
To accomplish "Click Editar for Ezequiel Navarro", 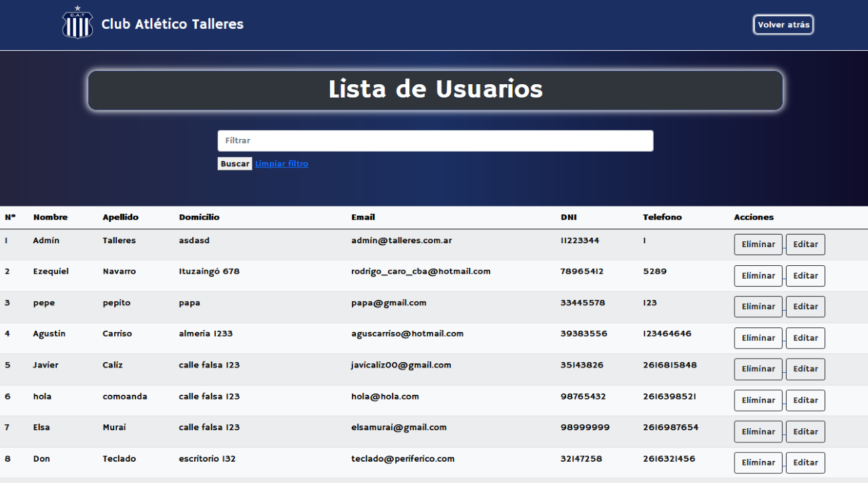I will point(805,276).
